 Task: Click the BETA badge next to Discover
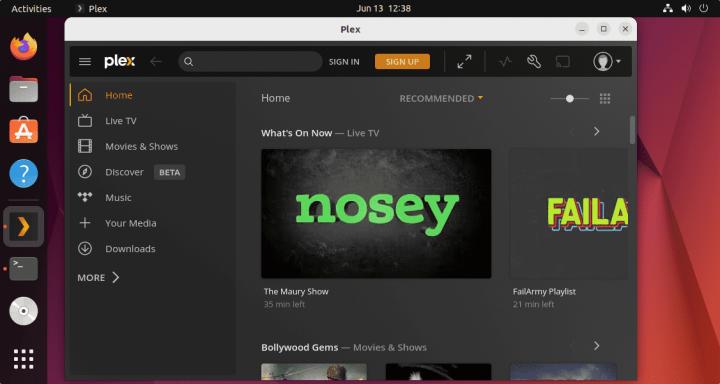tap(169, 172)
